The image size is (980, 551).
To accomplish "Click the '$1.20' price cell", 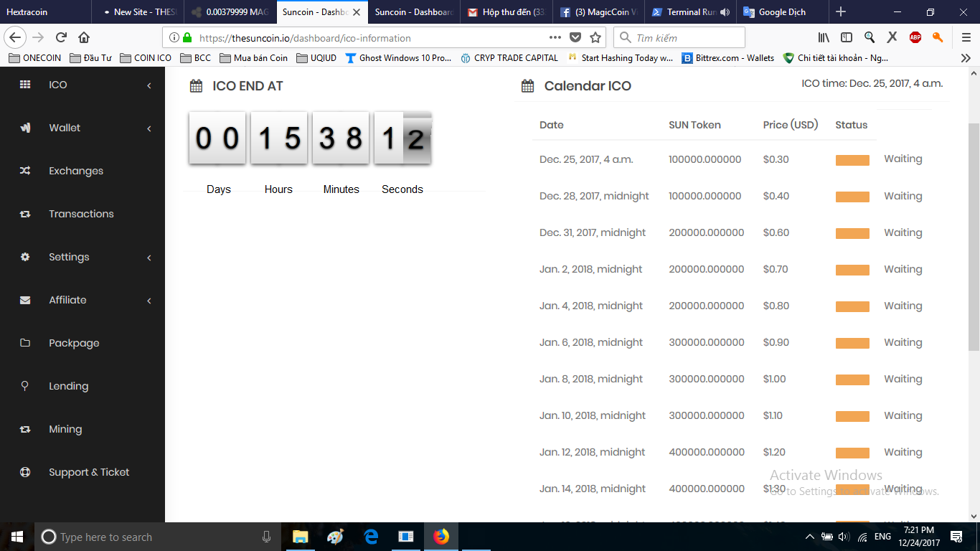I will pyautogui.click(x=775, y=452).
